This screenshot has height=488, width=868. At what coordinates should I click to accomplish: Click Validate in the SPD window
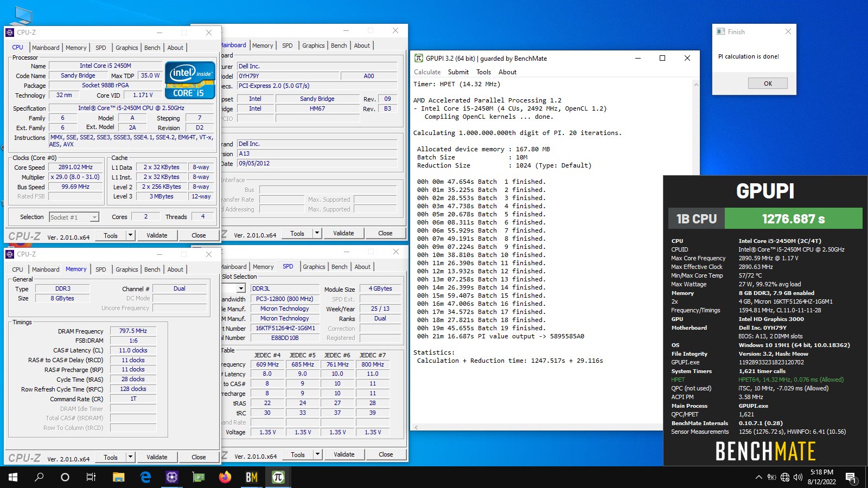[x=344, y=454]
